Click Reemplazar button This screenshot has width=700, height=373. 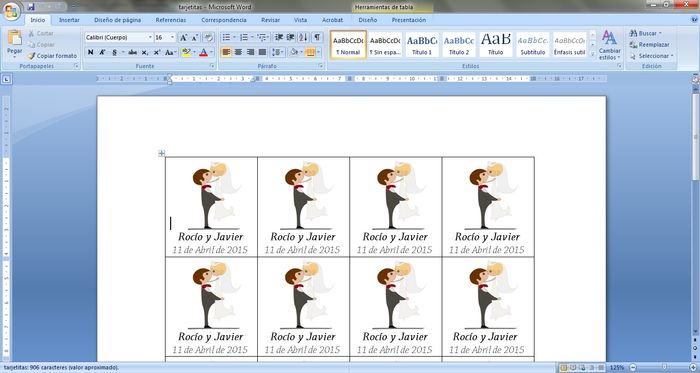point(650,45)
